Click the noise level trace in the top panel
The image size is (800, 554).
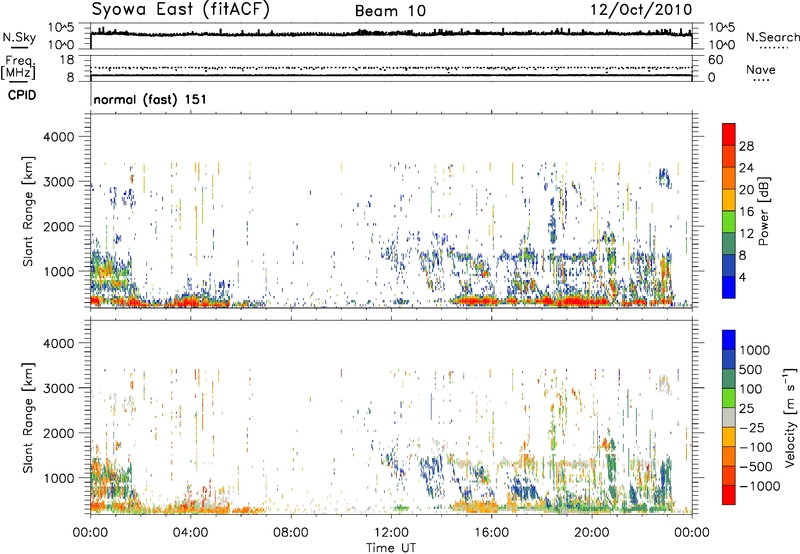coord(391,33)
